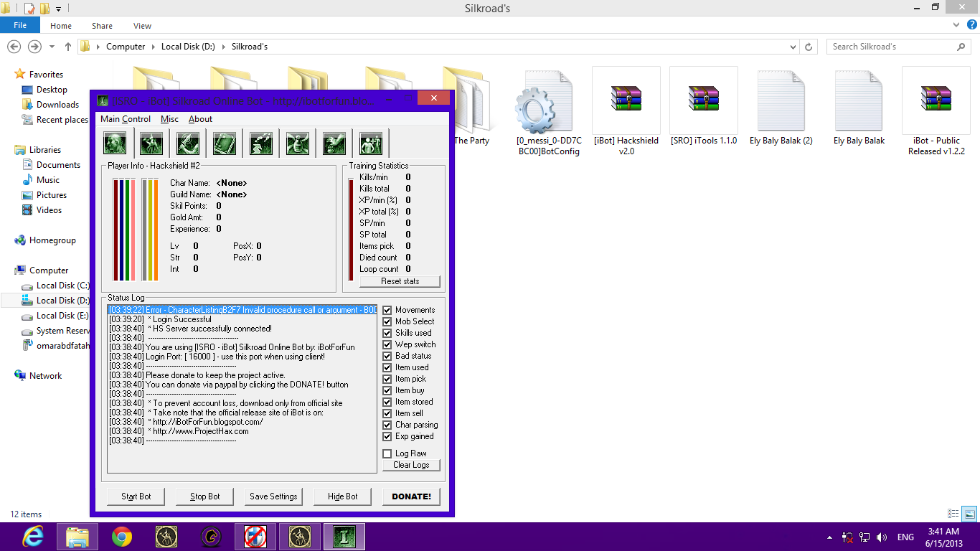
Task: Click the Start Bot button
Action: pyautogui.click(x=136, y=496)
